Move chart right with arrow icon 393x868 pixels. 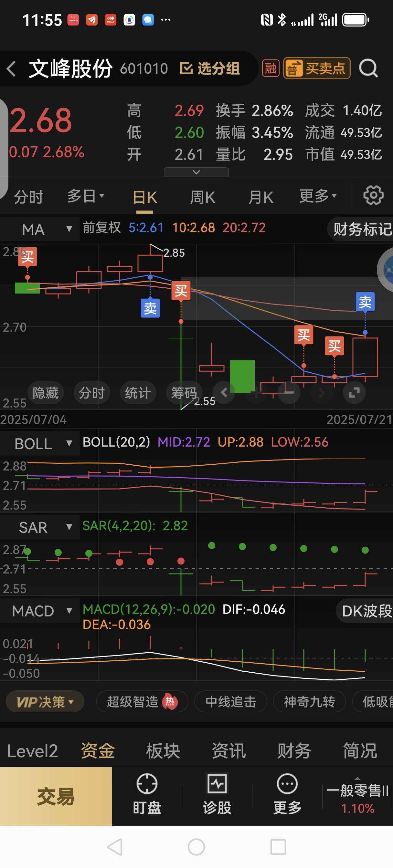(322, 393)
